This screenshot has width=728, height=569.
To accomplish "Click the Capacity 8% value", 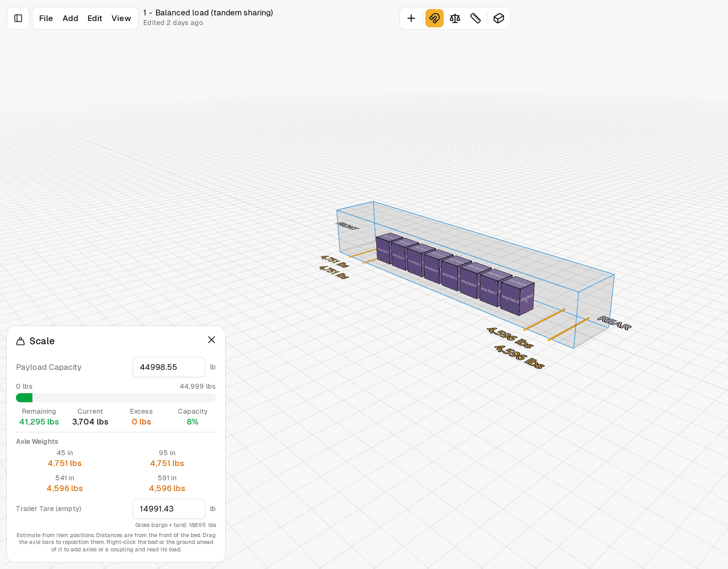I will point(192,422).
